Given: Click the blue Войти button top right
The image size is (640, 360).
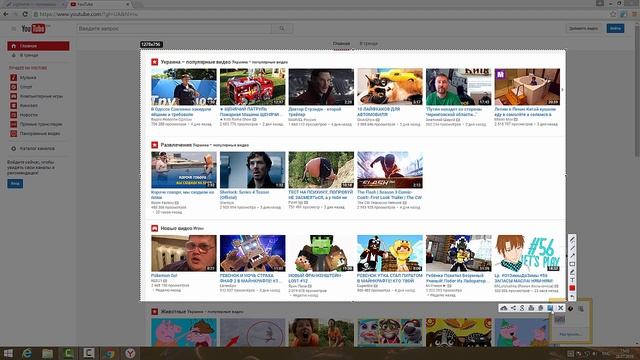Looking at the screenshot, I should (615, 29).
